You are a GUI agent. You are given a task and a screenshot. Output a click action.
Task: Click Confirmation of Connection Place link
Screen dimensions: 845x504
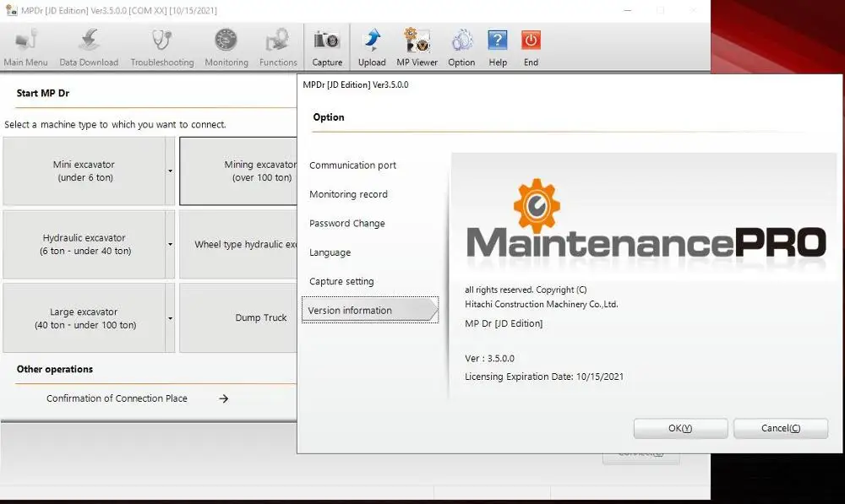[x=117, y=398]
